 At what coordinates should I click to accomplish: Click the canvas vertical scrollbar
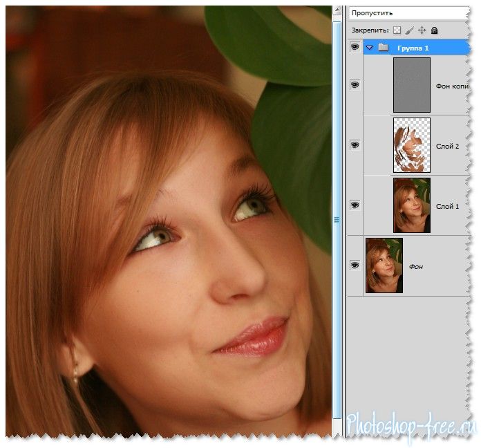[337, 221]
